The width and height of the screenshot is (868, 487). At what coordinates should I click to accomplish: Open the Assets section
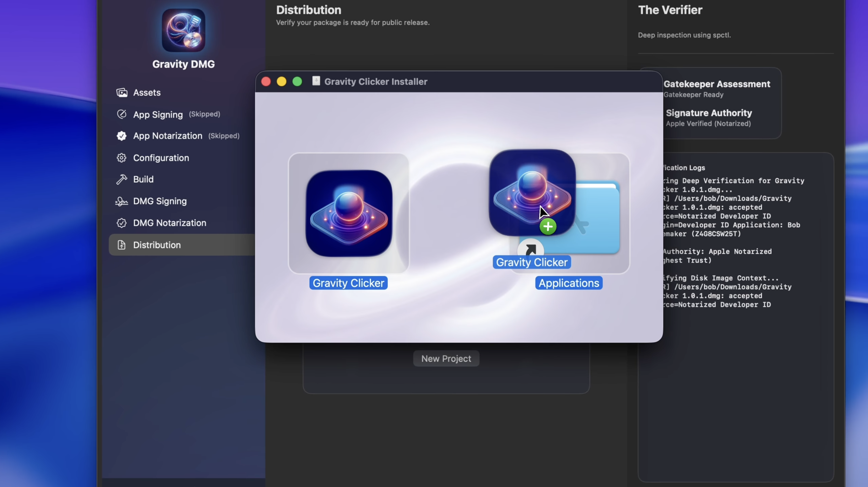(147, 92)
